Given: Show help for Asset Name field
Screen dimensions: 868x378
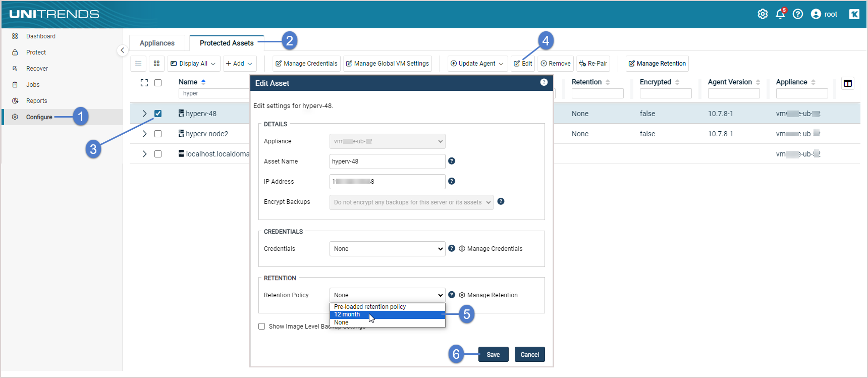Looking at the screenshot, I should click(x=452, y=161).
